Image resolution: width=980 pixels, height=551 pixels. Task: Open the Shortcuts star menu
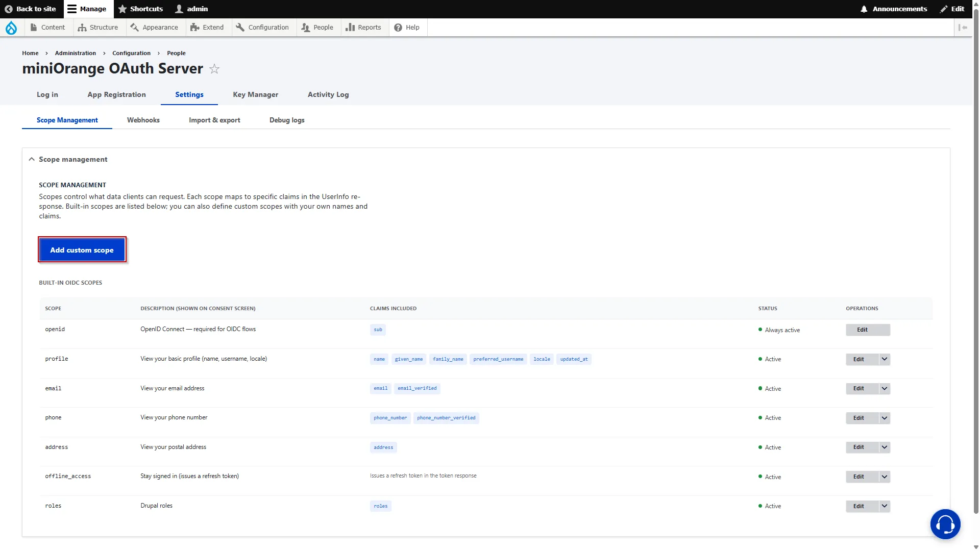click(x=141, y=9)
